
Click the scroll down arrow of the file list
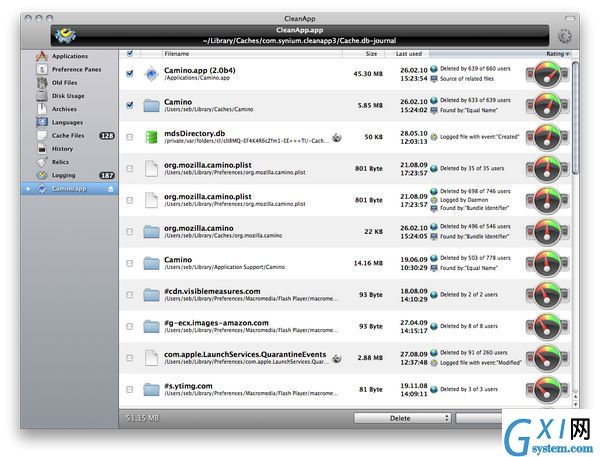pos(576,404)
